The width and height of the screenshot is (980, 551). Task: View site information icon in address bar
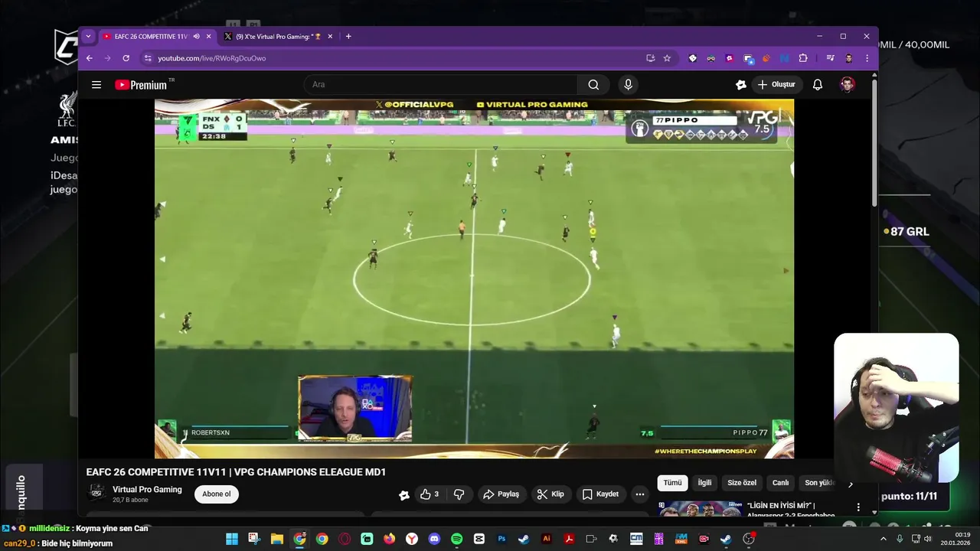[147, 58]
